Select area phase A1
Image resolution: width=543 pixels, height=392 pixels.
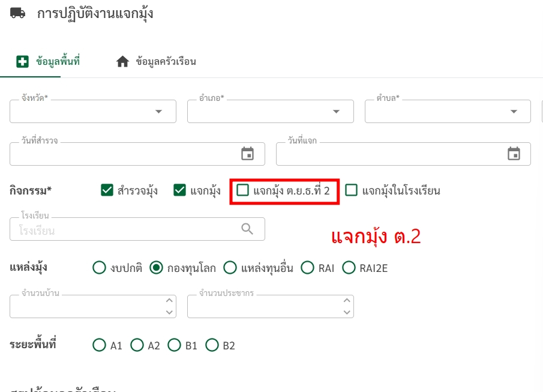[x=99, y=345]
